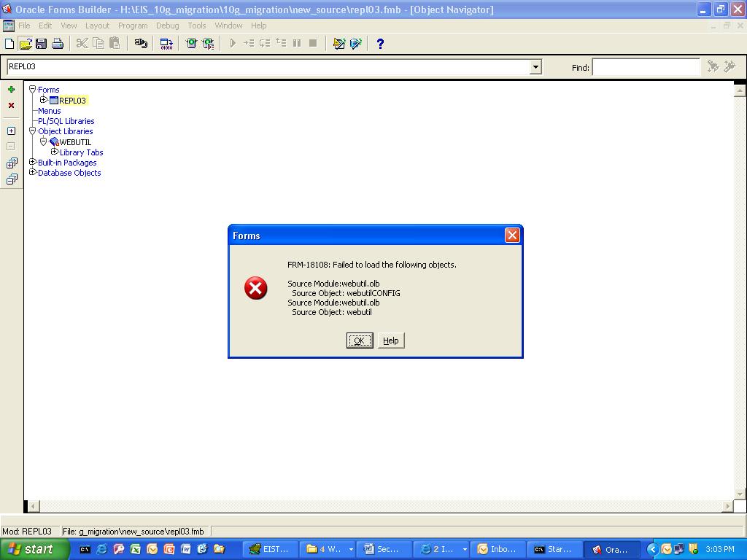Click the Expand node sidebar icon
747x560 pixels.
tap(12, 131)
